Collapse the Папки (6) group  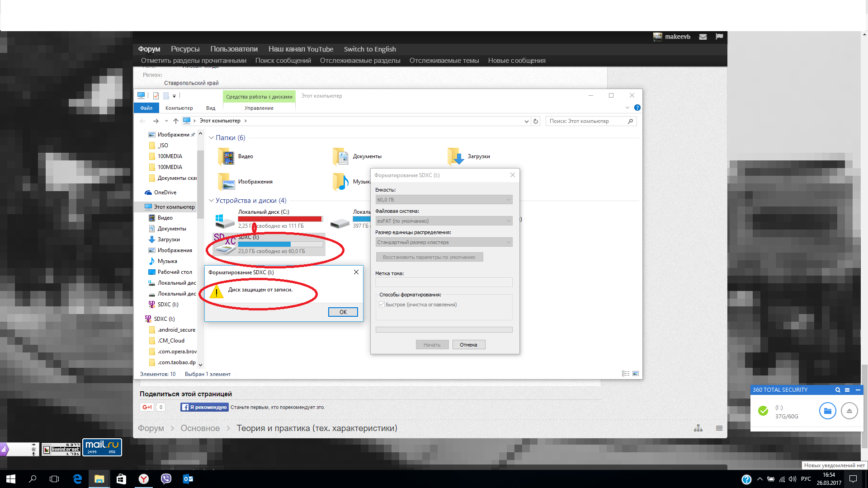click(x=211, y=138)
